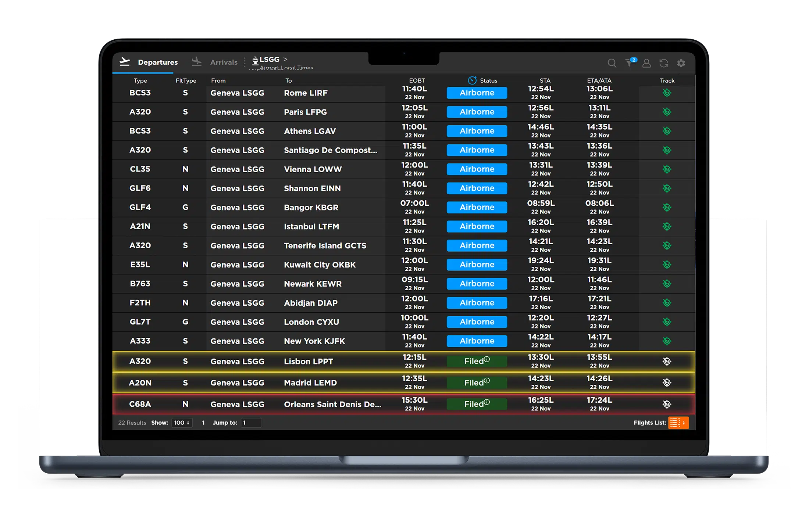Click the track icon for the New York KJFK flight
809x532 pixels.
[667, 341]
